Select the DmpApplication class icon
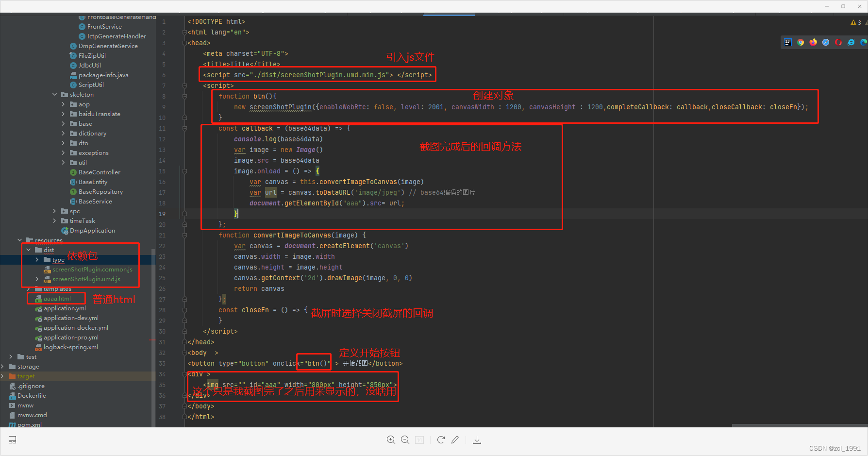The width and height of the screenshot is (868, 456). click(65, 231)
